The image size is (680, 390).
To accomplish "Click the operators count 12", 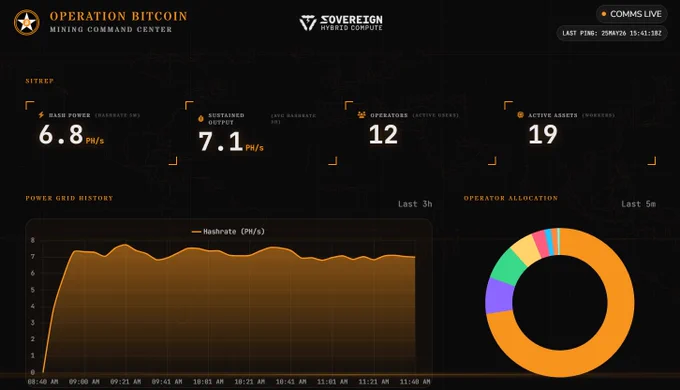I will (383, 134).
